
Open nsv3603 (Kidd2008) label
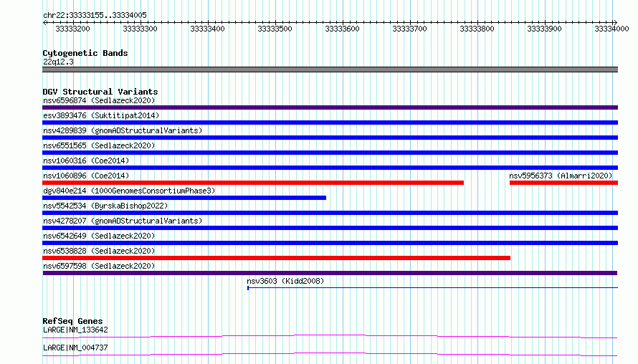[285, 281]
